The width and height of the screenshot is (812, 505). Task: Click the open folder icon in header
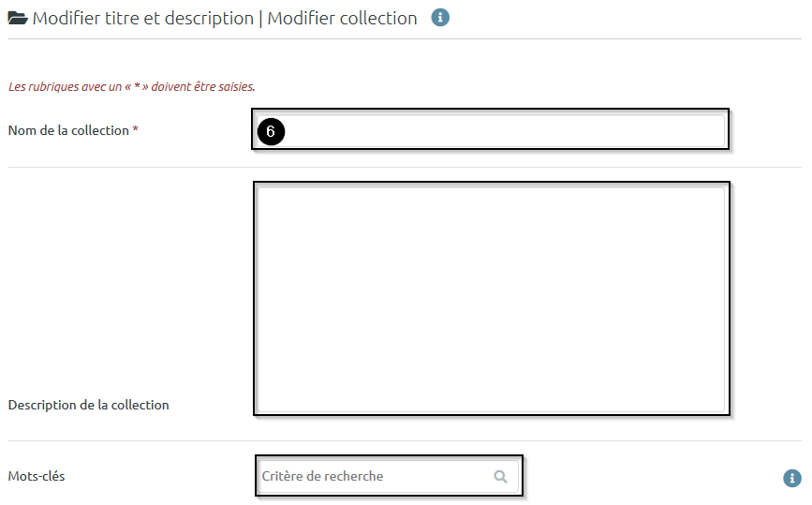18,19
